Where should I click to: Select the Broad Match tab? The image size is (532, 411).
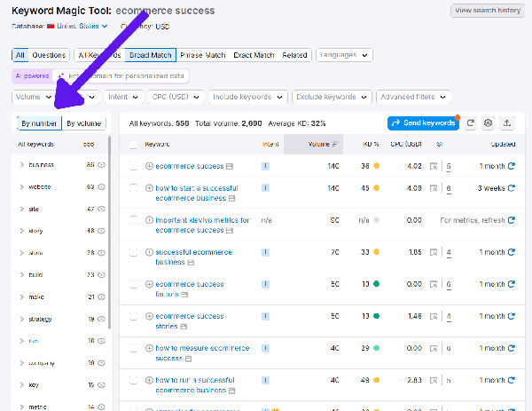pos(151,55)
